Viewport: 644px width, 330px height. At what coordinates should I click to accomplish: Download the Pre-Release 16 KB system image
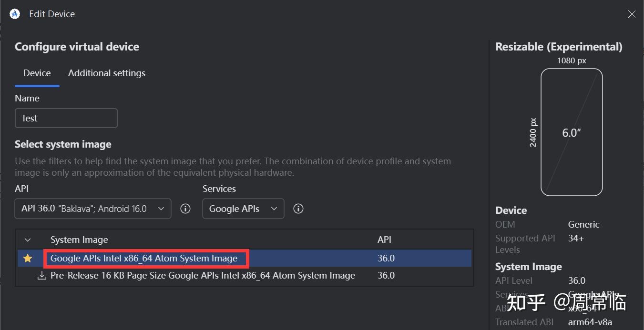(x=42, y=275)
